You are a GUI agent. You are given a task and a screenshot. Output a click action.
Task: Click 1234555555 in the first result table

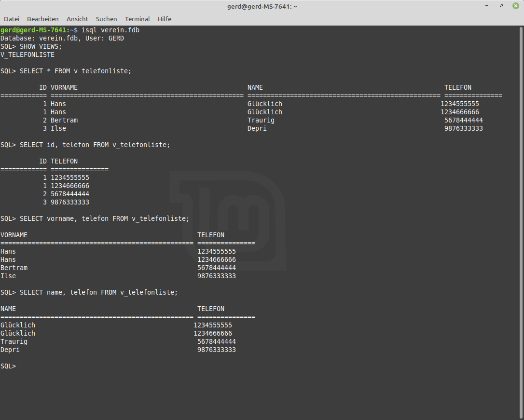pos(460,104)
